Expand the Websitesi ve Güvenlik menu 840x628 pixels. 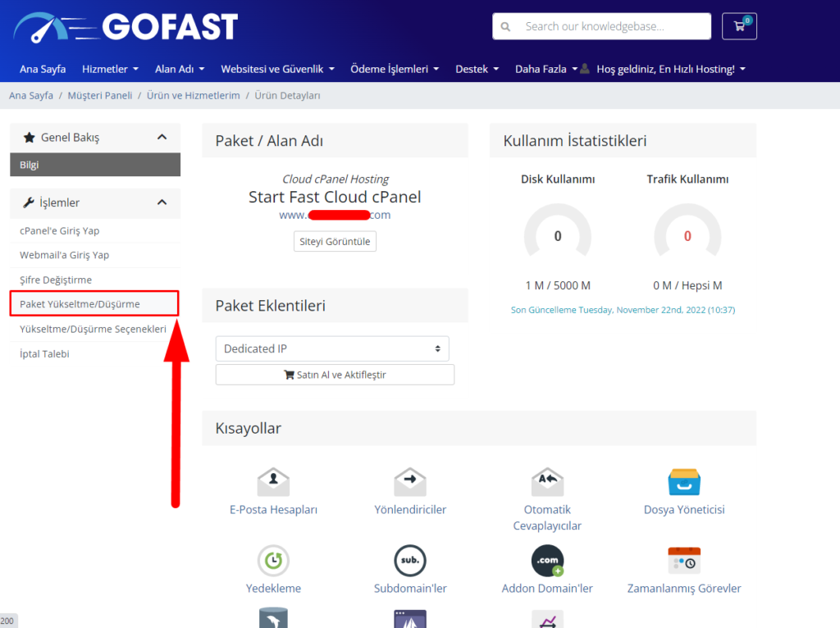tap(277, 70)
